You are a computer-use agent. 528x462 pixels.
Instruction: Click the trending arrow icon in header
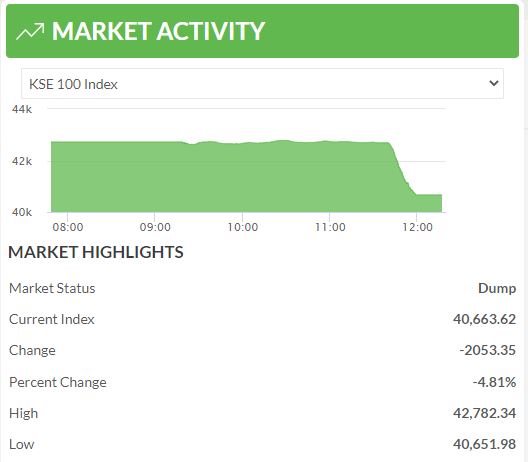coord(30,31)
